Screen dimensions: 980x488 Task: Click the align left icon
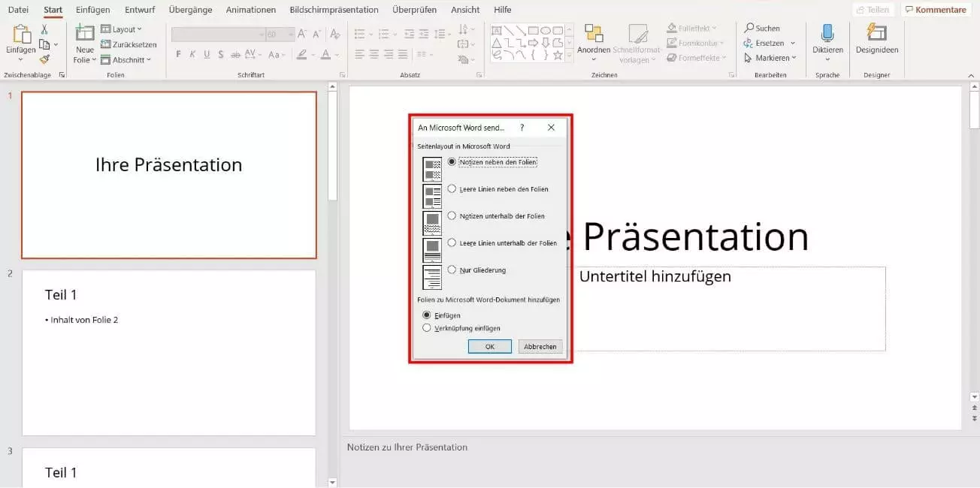click(360, 55)
